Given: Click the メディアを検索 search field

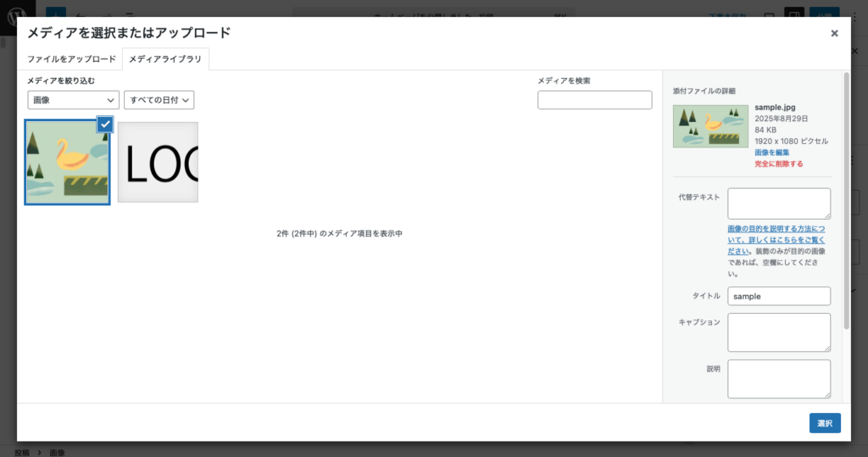Looking at the screenshot, I should pos(594,100).
